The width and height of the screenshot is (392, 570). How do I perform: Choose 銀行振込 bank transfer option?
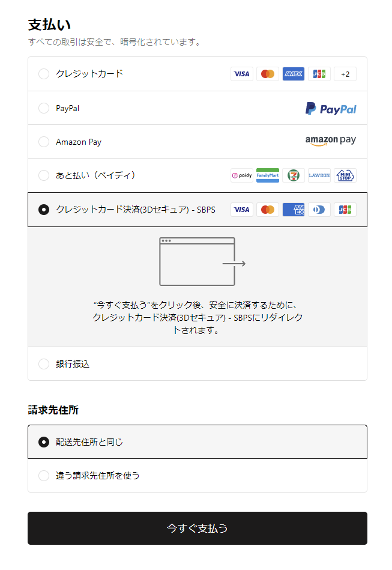click(44, 364)
